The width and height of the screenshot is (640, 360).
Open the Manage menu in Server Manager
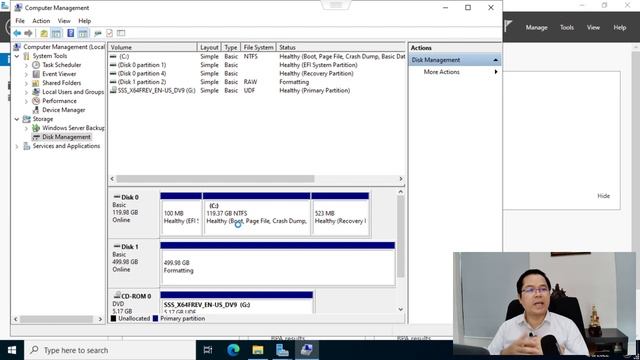coord(536,27)
